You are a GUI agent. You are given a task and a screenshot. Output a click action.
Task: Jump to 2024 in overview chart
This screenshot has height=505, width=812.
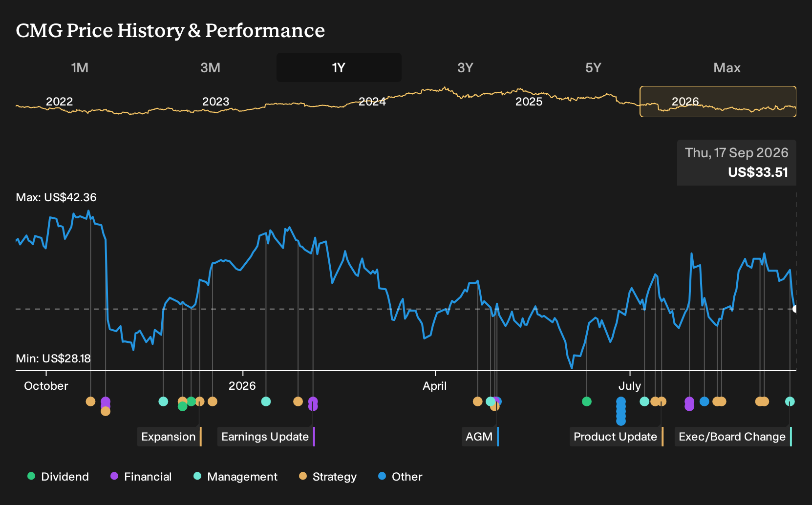tap(372, 102)
